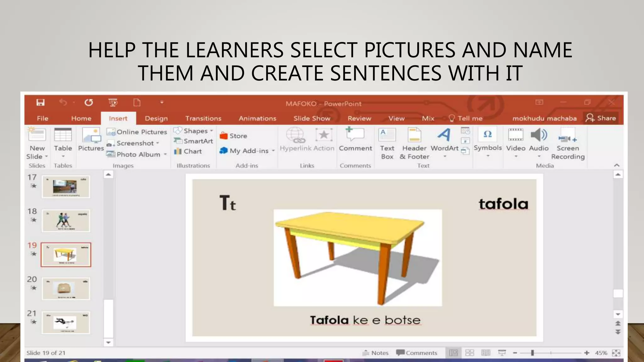Open Symbols menu
The image size is (644, 362).
(488, 142)
